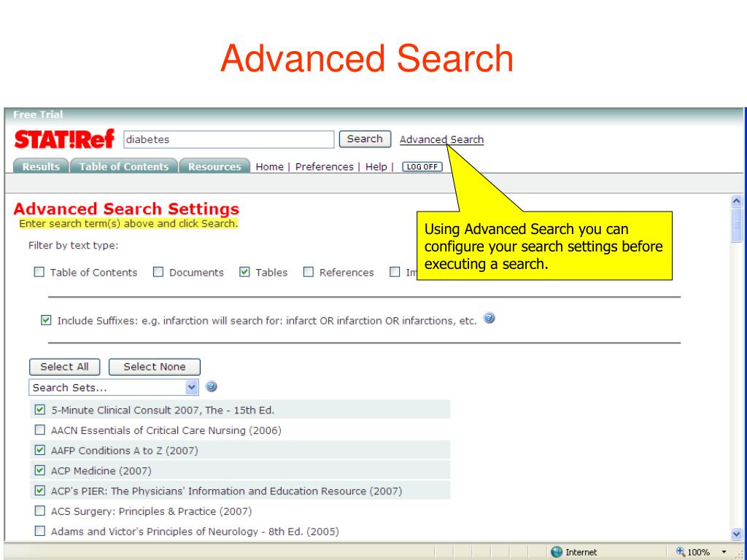Uncheck ACP's PIER resource checkbox
Screen dimensions: 747x560
coord(40,491)
